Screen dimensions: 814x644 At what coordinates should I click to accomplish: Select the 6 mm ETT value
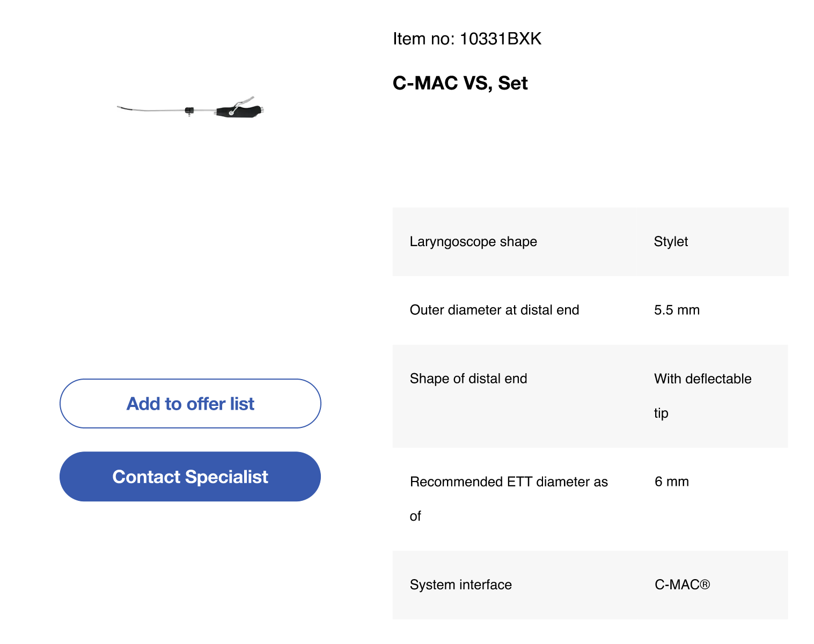click(671, 482)
